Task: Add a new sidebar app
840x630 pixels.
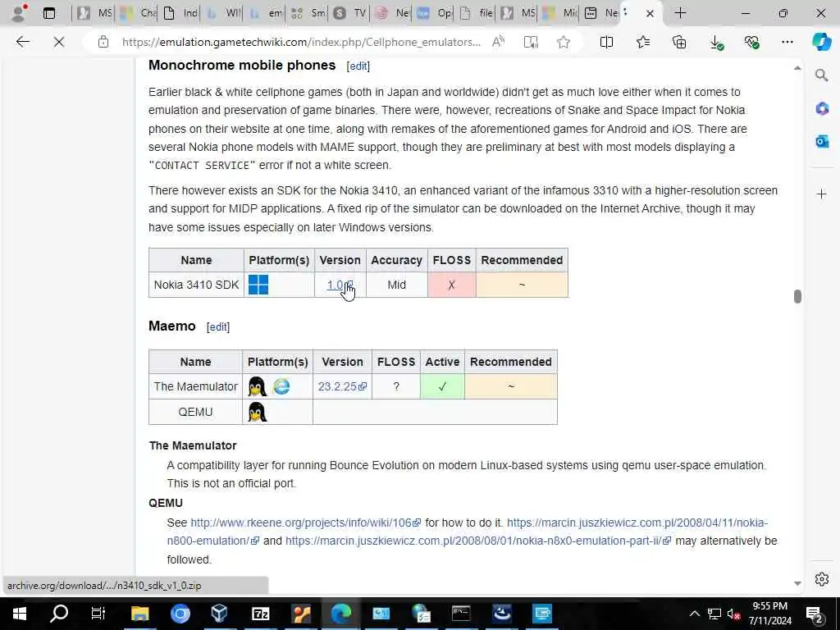Action: [822, 194]
